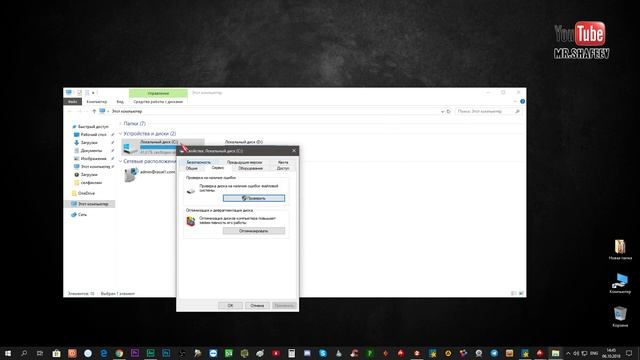The image size is (640, 360).
Task: Click the Оптимизировать button
Action: pos(254,231)
